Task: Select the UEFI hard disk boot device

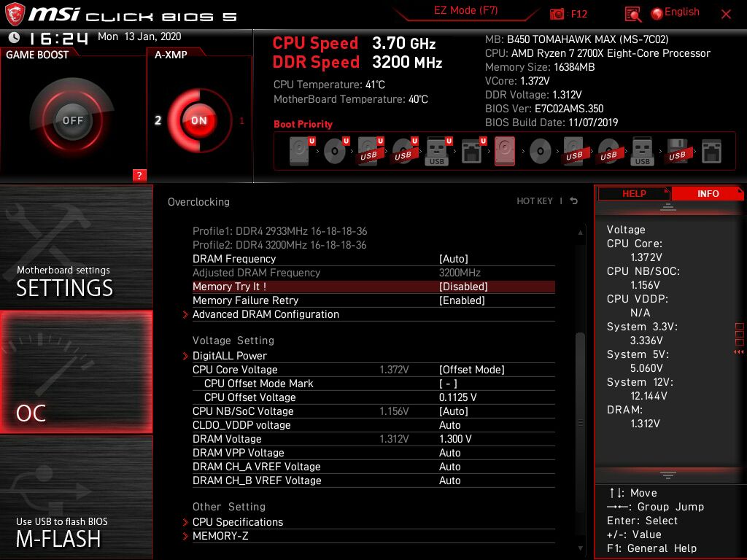Action: click(301, 152)
